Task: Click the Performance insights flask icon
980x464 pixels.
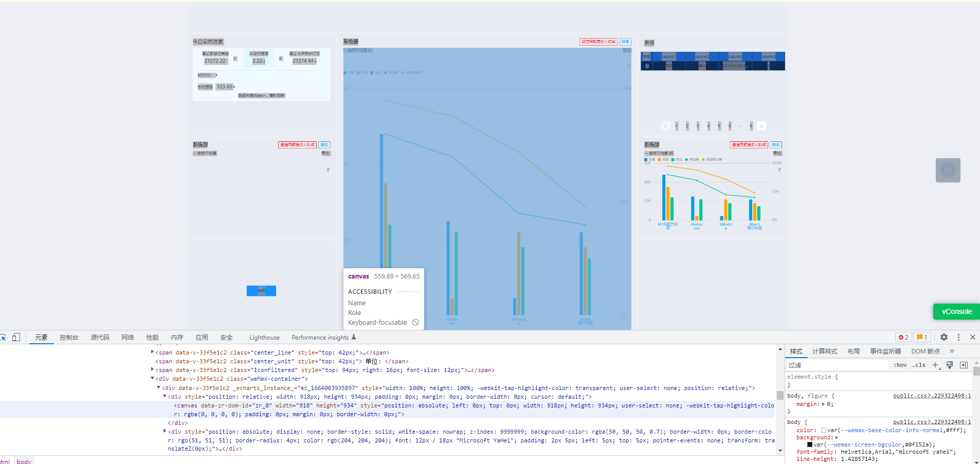Action: [x=354, y=337]
